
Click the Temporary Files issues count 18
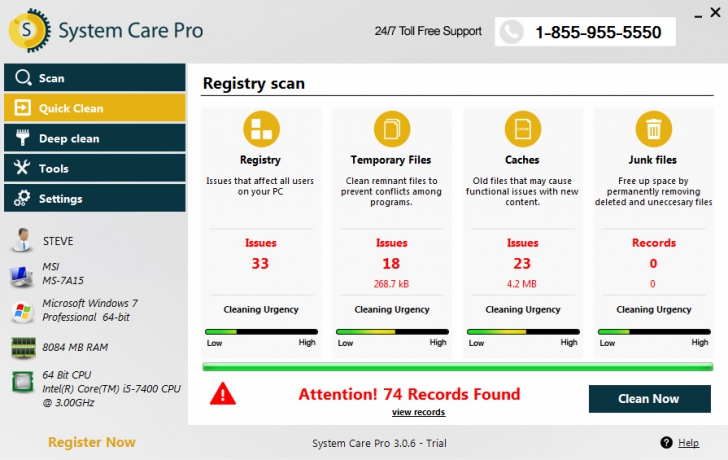tap(391, 264)
